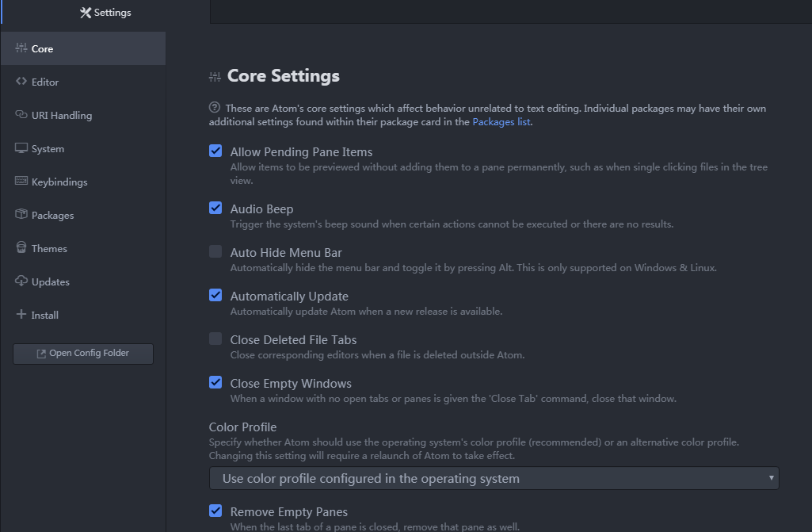Click the Color Profile dropdown arrow
The height and width of the screenshot is (532, 812).
tap(771, 477)
